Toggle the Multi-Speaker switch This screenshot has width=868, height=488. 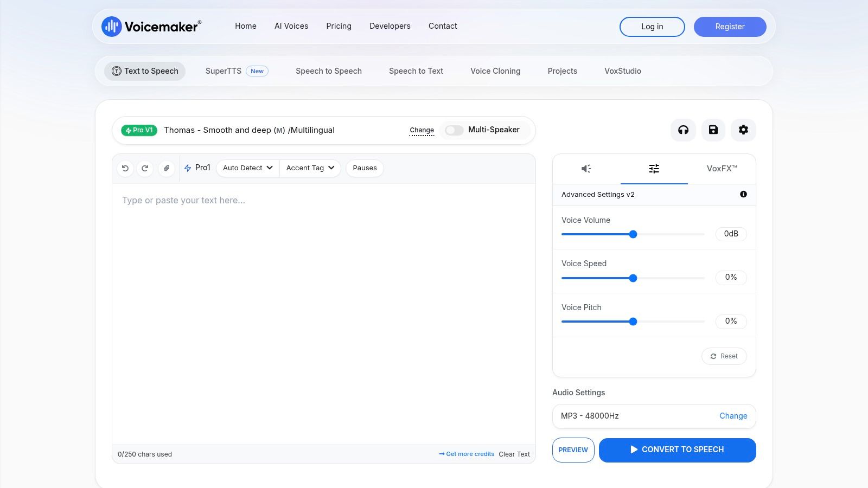click(x=454, y=130)
